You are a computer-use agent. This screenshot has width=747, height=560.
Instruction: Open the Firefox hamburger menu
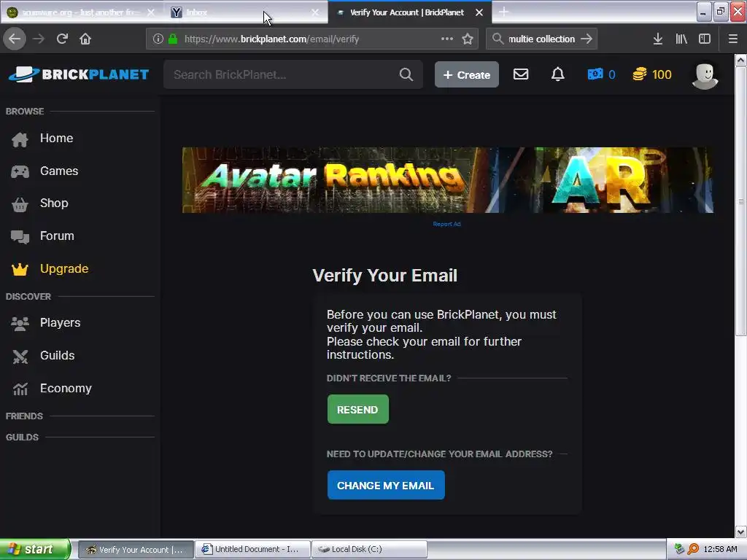tap(732, 39)
